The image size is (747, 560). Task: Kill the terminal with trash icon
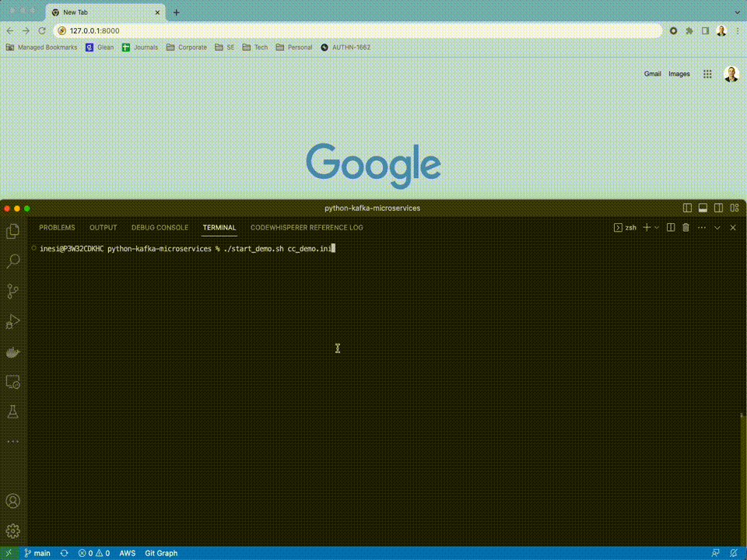(686, 228)
